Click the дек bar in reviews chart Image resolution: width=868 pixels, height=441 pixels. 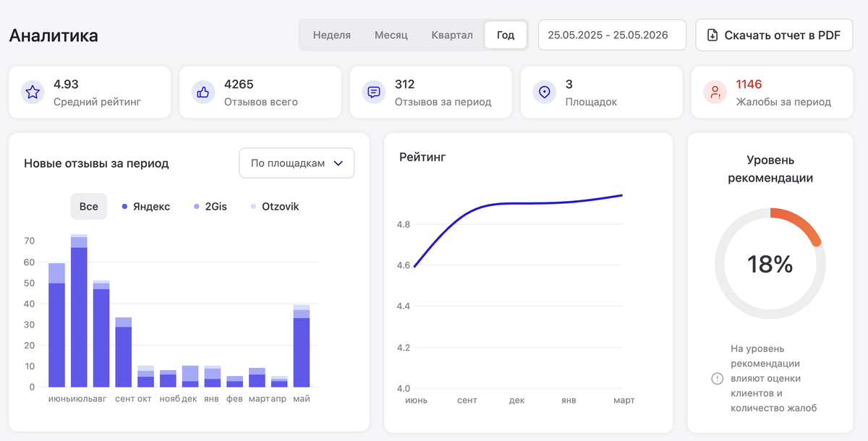click(190, 376)
